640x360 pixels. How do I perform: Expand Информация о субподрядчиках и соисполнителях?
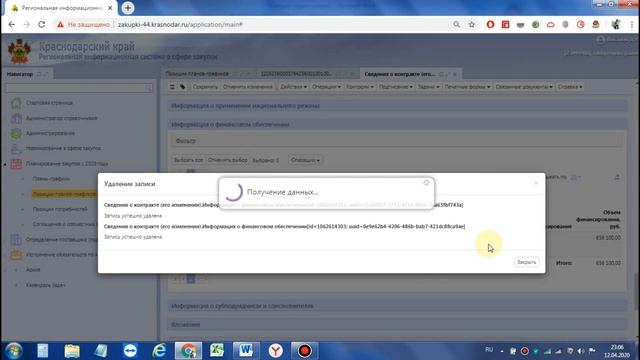pyautogui.click(x=398, y=306)
